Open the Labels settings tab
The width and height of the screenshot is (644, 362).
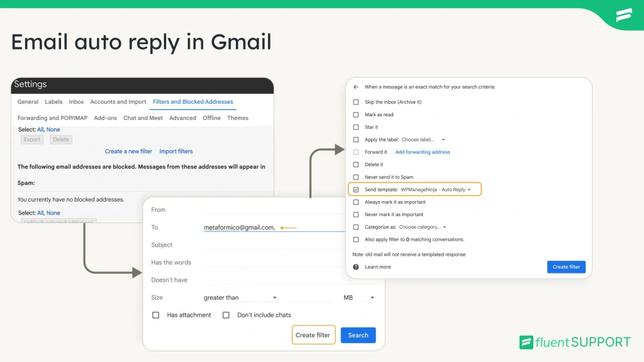click(x=54, y=102)
